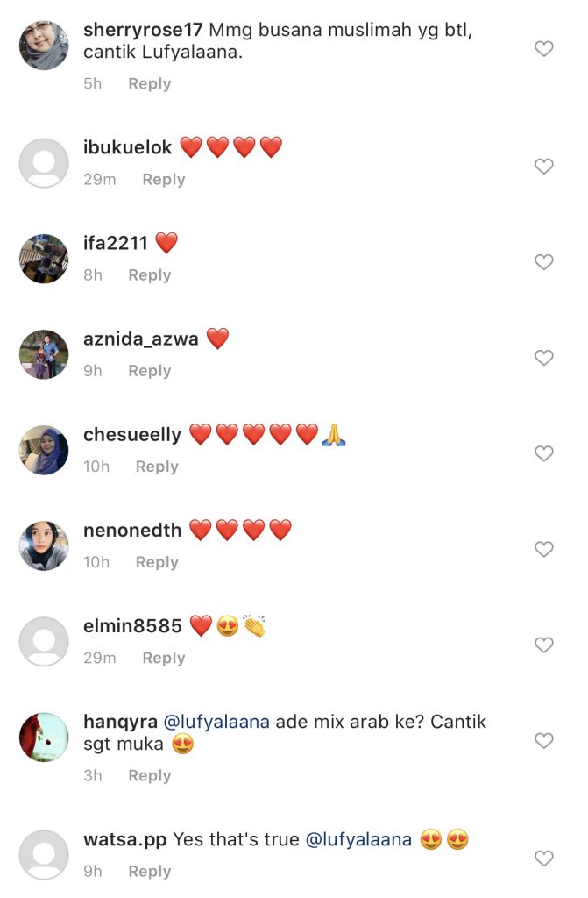Open sherryrose17's profile picture

coord(44,46)
